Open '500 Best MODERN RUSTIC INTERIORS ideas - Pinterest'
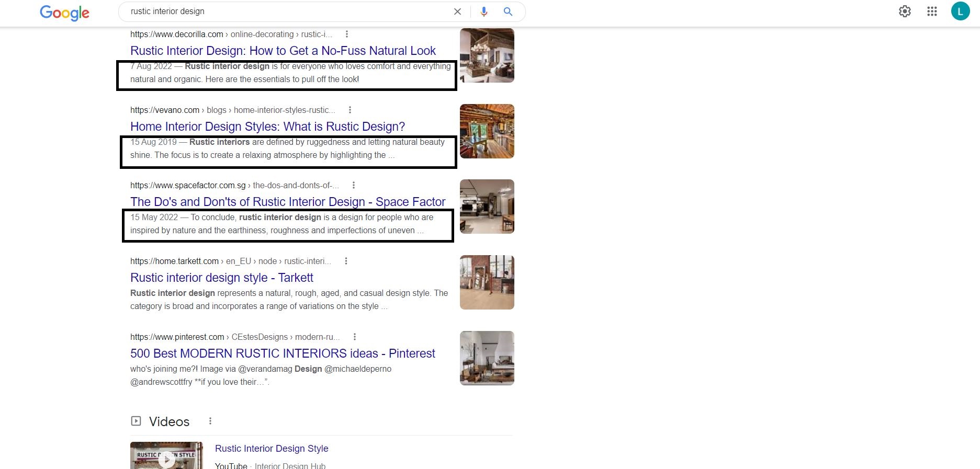980x469 pixels. point(283,353)
